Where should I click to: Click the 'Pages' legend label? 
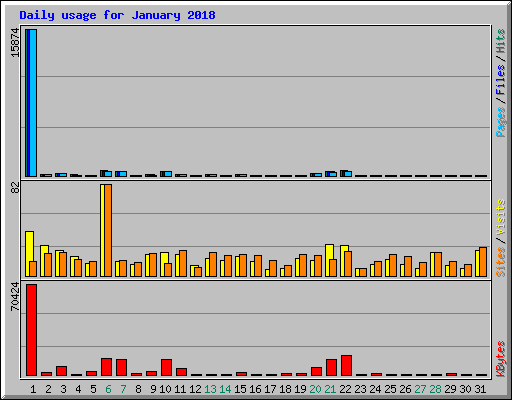coord(500,122)
